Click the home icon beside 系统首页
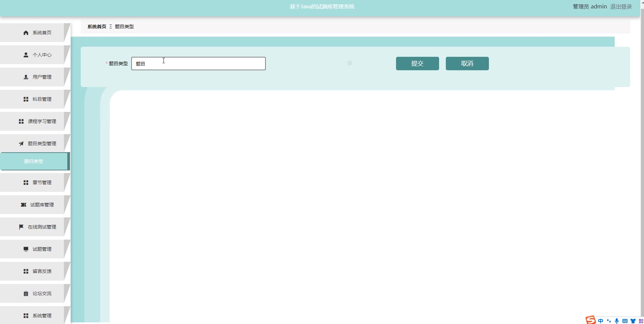 (26, 33)
